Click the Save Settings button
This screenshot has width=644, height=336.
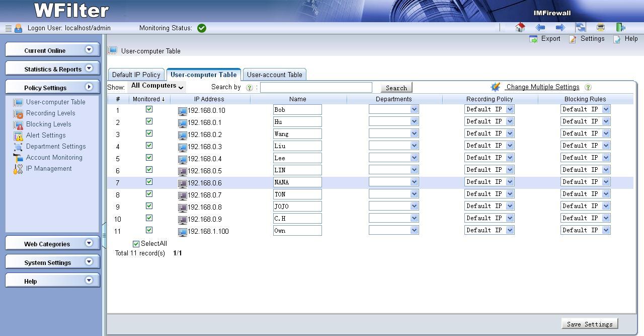[x=589, y=324]
